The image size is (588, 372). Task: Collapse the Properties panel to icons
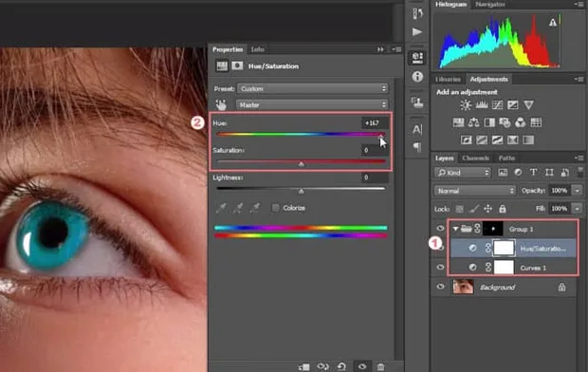[380, 49]
